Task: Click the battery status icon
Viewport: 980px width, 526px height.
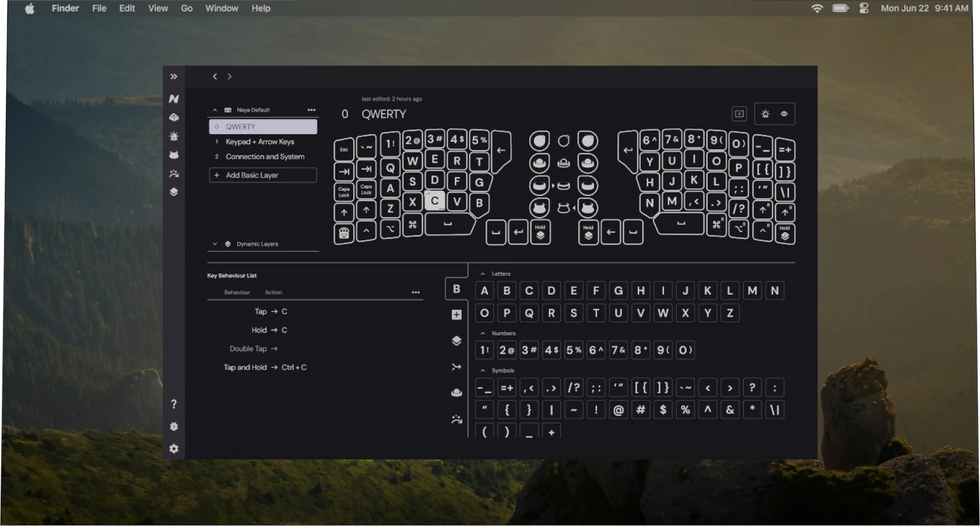Action: coord(841,8)
